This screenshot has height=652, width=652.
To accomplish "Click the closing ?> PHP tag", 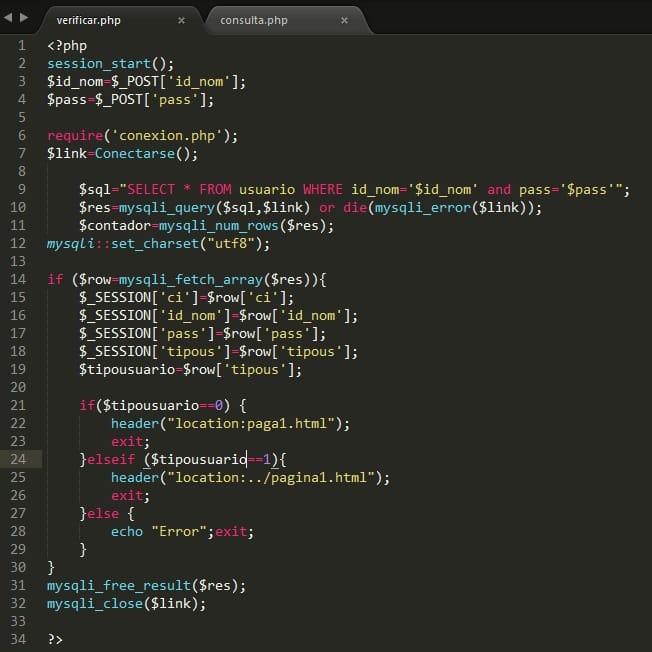I will 55,639.
